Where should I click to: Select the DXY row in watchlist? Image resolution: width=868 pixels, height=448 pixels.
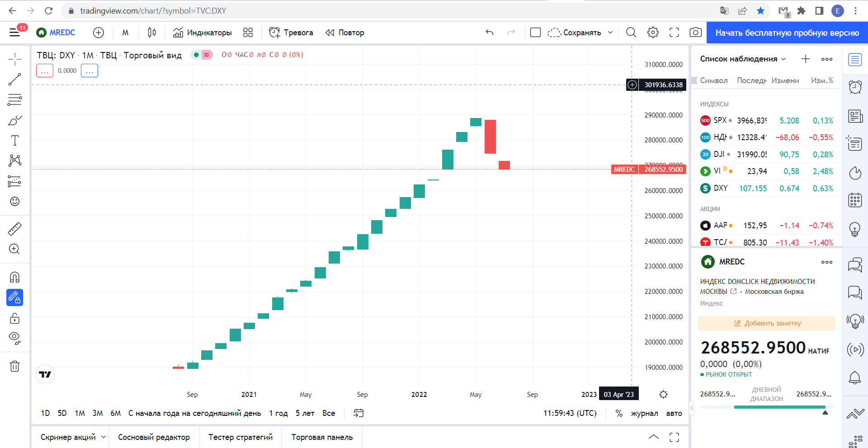766,189
